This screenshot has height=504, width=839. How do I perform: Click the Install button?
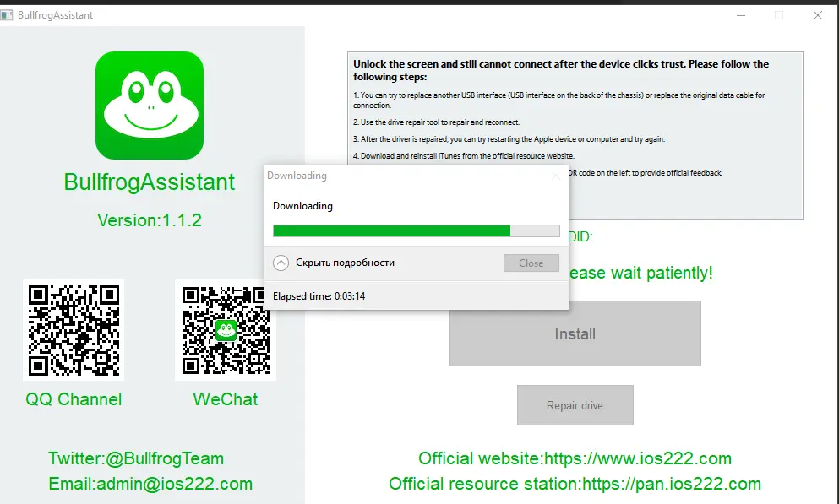tap(575, 333)
